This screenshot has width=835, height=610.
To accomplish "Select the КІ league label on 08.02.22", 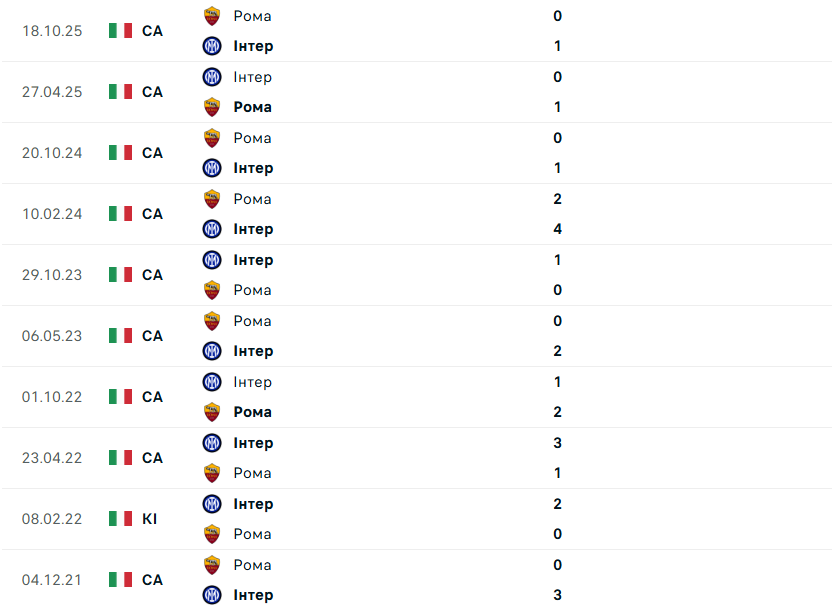I will click(150, 519).
